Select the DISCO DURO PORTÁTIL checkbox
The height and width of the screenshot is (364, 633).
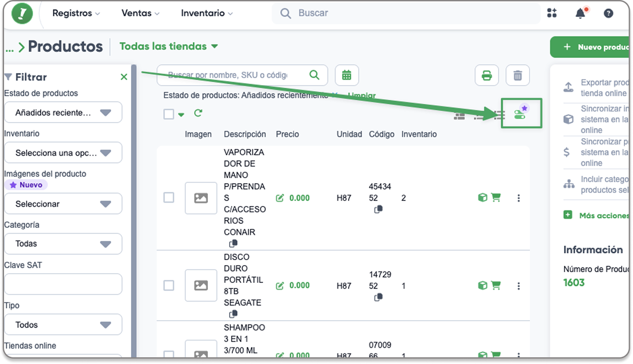169,285
